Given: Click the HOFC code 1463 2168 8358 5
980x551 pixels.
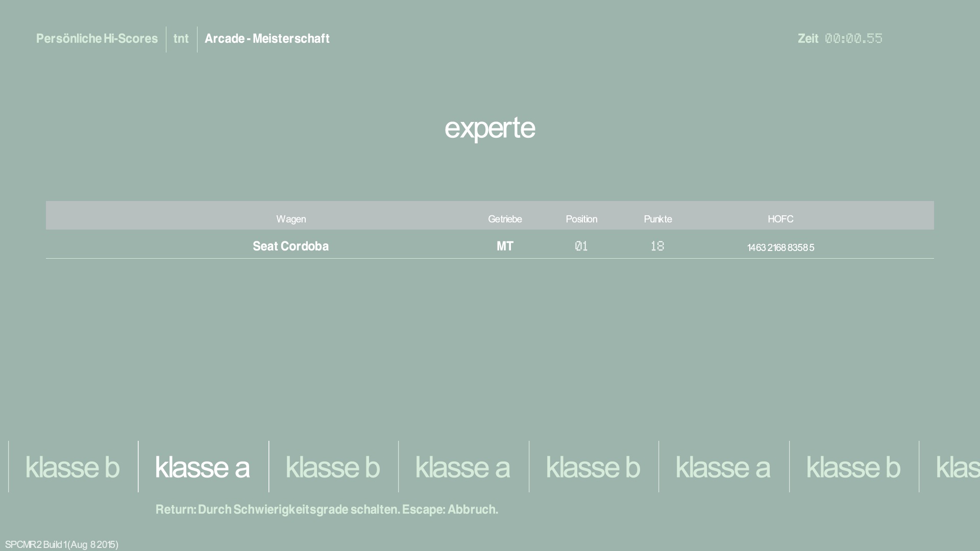Looking at the screenshot, I should tap(780, 247).
